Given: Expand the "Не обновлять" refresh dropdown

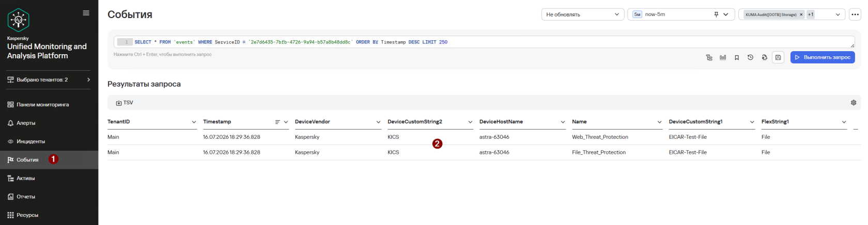Looking at the screenshot, I should (x=583, y=14).
